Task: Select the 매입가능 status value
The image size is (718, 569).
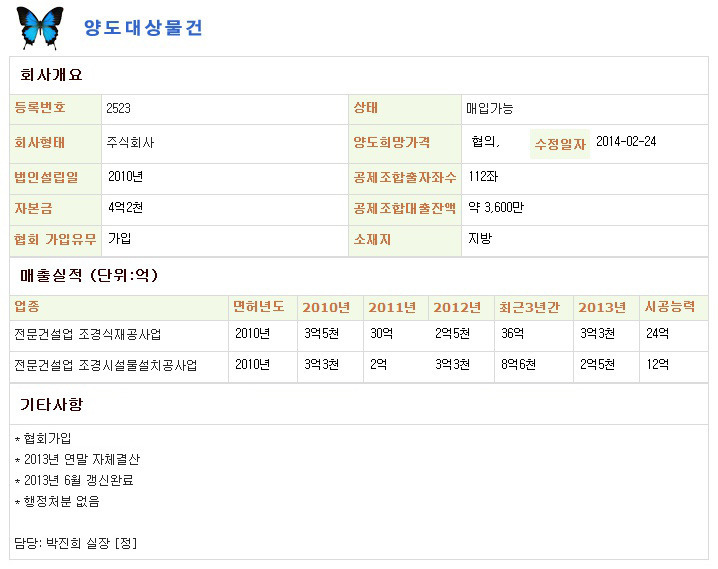Action: coord(490,108)
